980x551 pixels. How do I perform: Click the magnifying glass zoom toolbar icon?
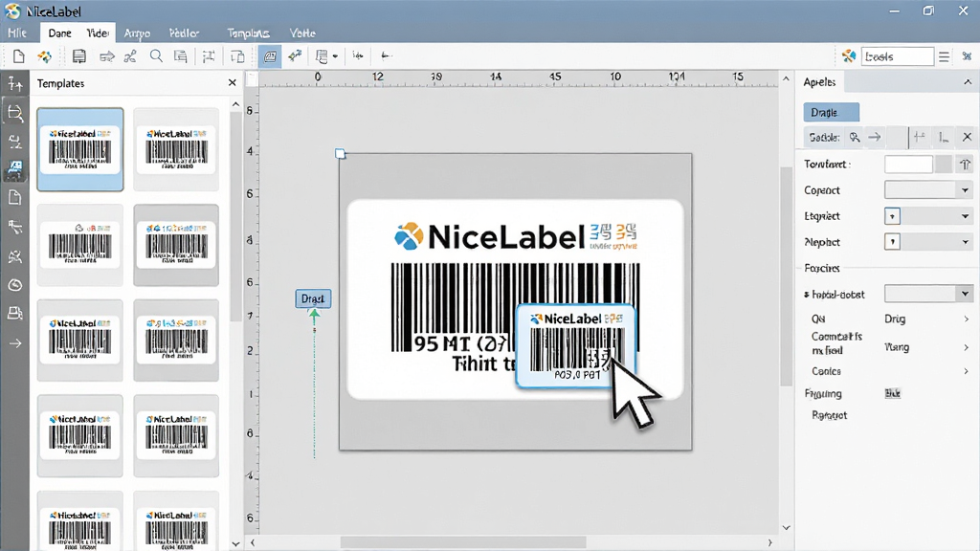[x=156, y=56]
